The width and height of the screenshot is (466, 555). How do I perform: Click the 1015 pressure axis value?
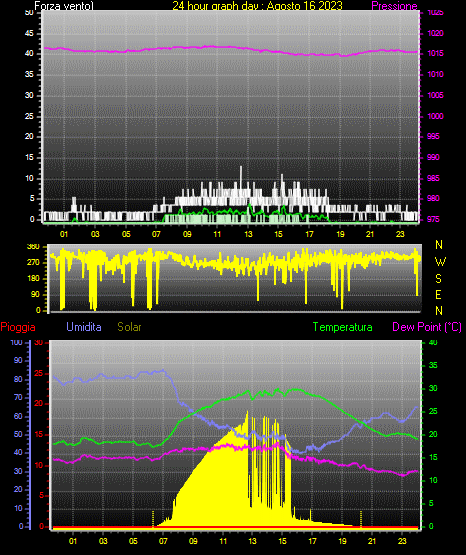pyautogui.click(x=435, y=53)
